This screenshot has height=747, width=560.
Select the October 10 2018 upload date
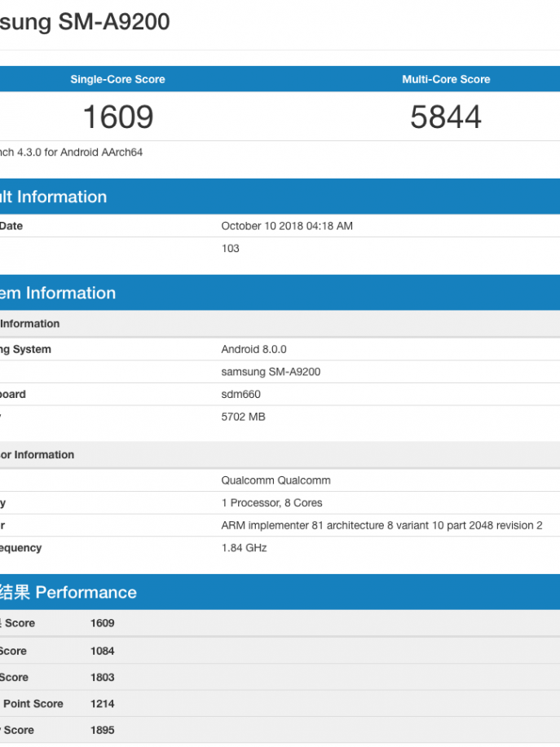click(x=287, y=226)
